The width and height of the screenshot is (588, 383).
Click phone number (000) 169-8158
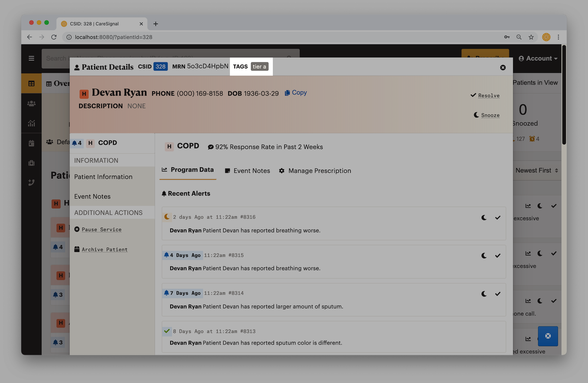(x=200, y=93)
